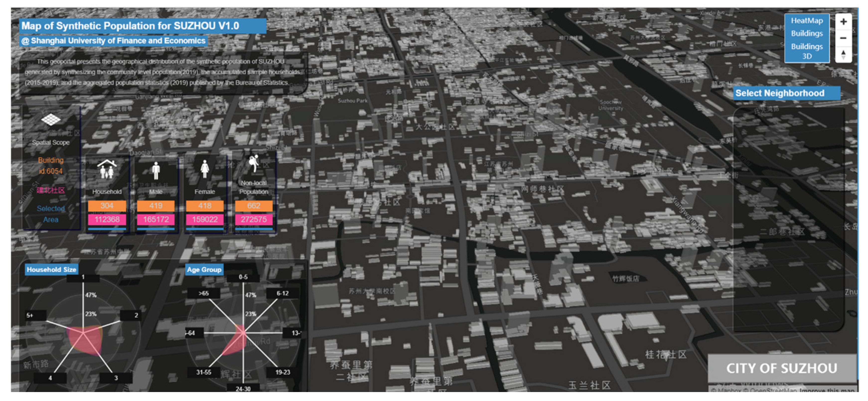Click the Age Group chart label

(204, 269)
